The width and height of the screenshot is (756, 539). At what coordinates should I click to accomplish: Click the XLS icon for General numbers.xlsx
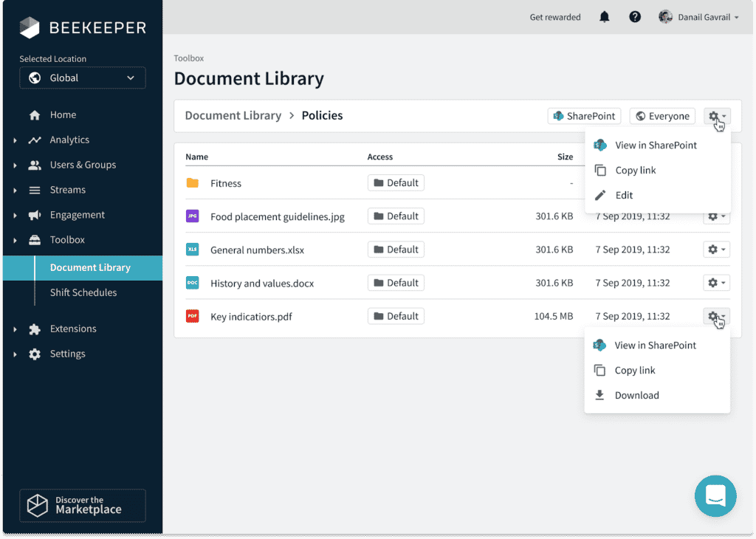pos(193,250)
